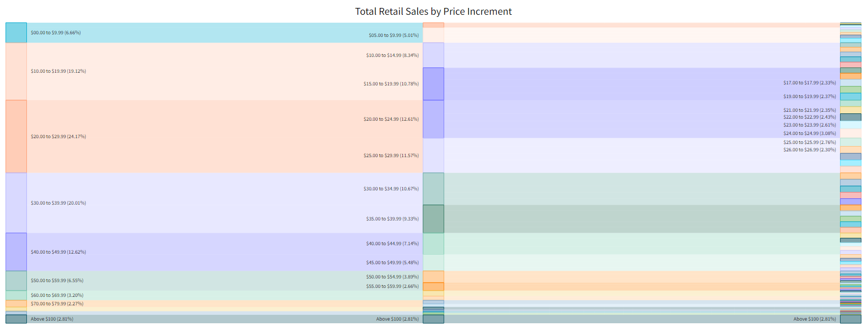Viewport: 868px width, 328px height.
Task: Click the $24.00 to $24.99 (3.08%) label
Action: coord(809,133)
